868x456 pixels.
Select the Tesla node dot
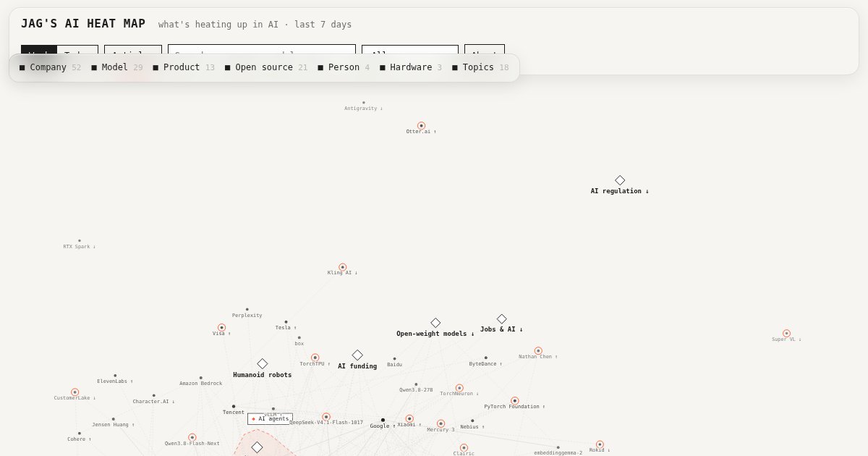pos(286,322)
